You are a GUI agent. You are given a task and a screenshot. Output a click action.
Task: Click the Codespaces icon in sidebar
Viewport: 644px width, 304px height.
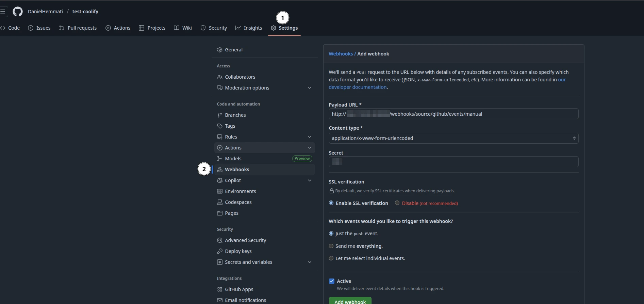click(220, 202)
